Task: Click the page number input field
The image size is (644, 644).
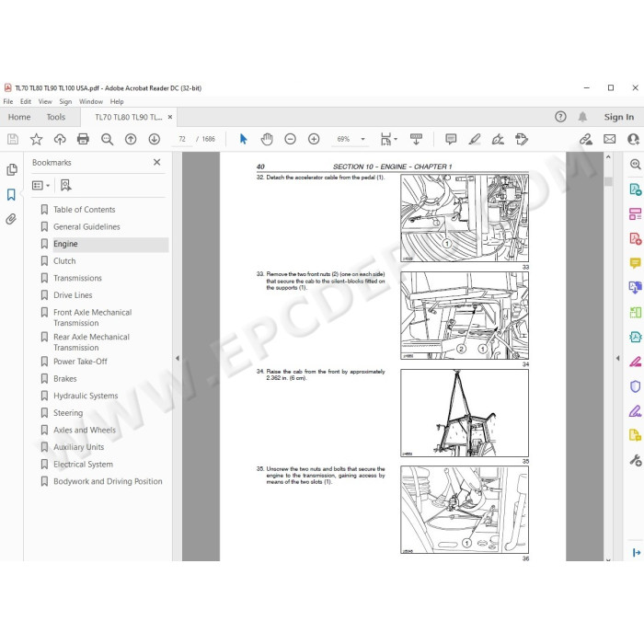Action: click(x=182, y=139)
